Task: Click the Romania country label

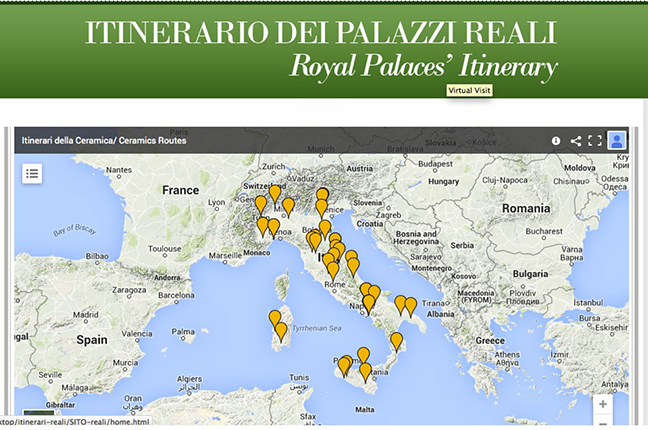Action: pyautogui.click(x=526, y=208)
